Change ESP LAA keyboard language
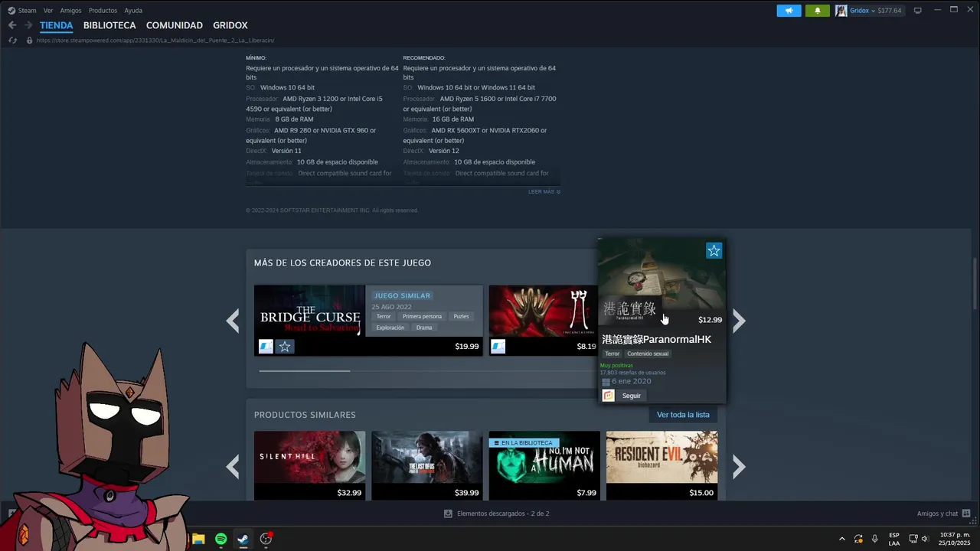Image resolution: width=980 pixels, height=551 pixels. point(894,539)
